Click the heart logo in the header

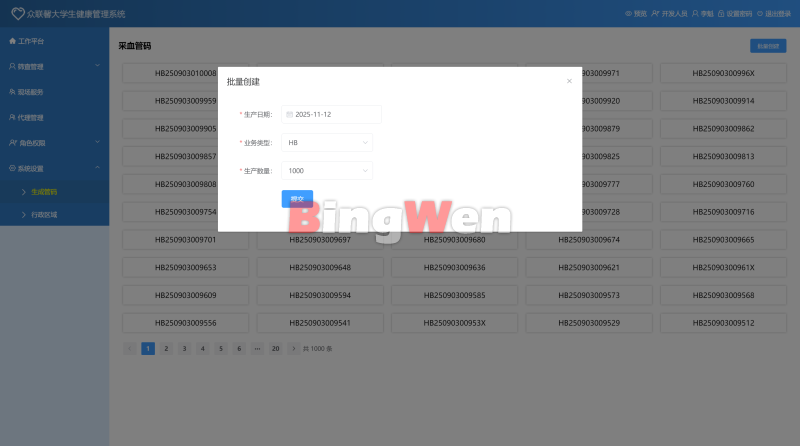click(x=16, y=14)
